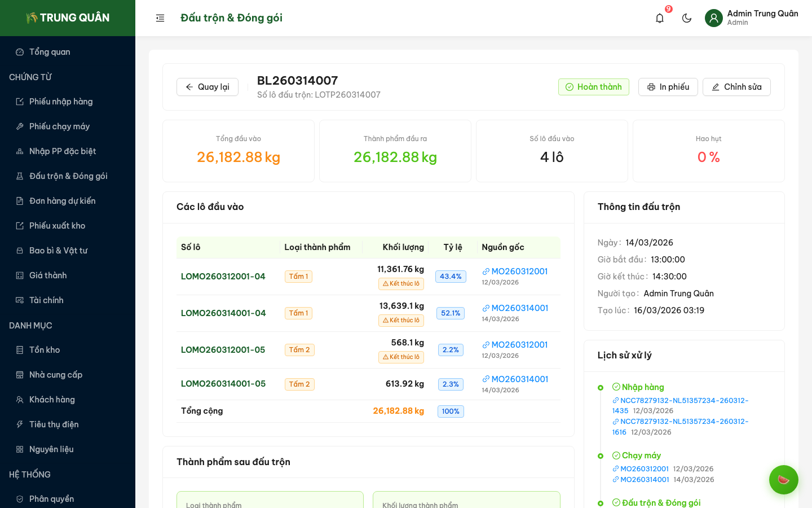812x508 pixels.
Task: Open the first row's MO260312001 source link
Action: point(519,271)
